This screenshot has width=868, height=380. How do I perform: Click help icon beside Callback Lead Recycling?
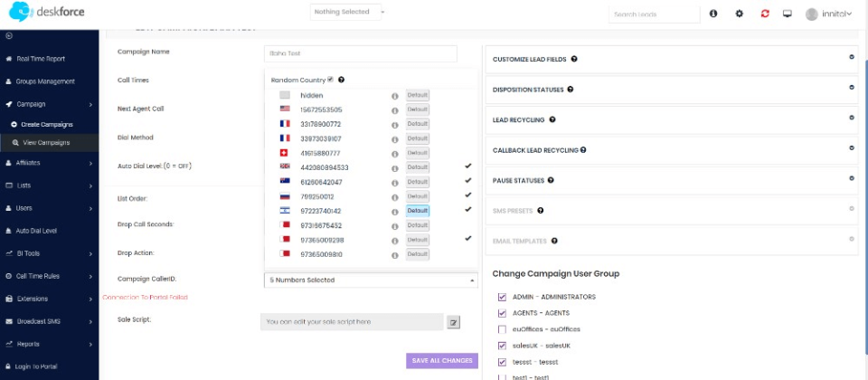pyautogui.click(x=583, y=149)
